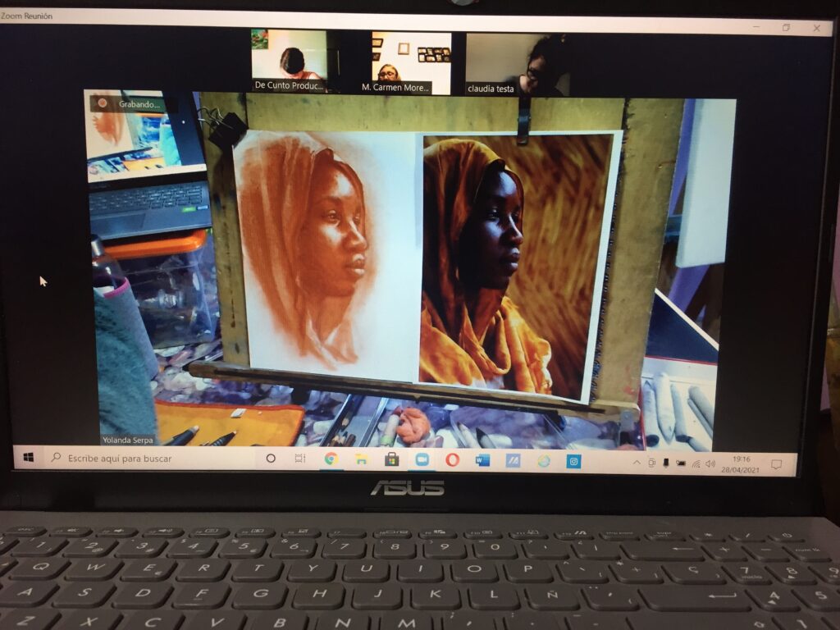Open the notification center icon

[776, 464]
